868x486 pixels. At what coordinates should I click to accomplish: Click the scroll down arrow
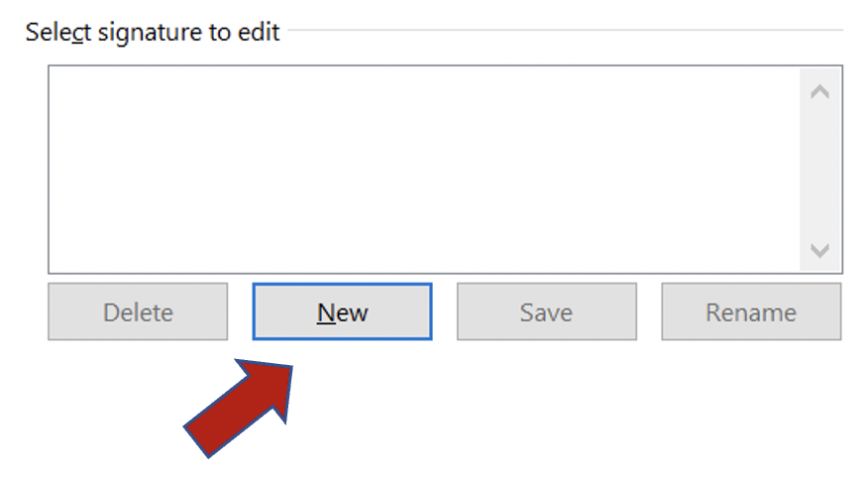click(x=819, y=250)
